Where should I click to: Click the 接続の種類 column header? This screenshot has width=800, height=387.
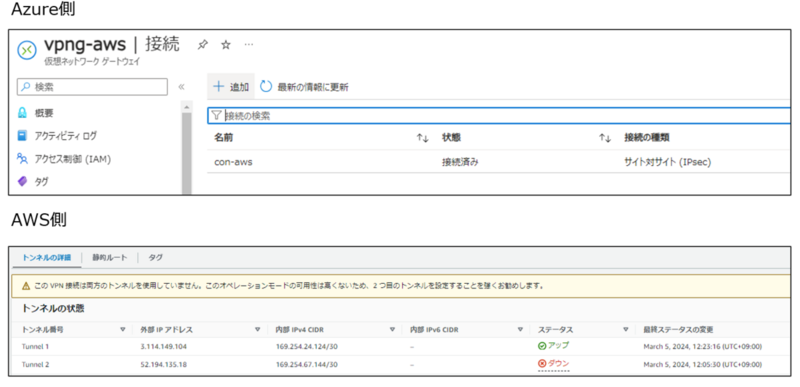[646, 138]
